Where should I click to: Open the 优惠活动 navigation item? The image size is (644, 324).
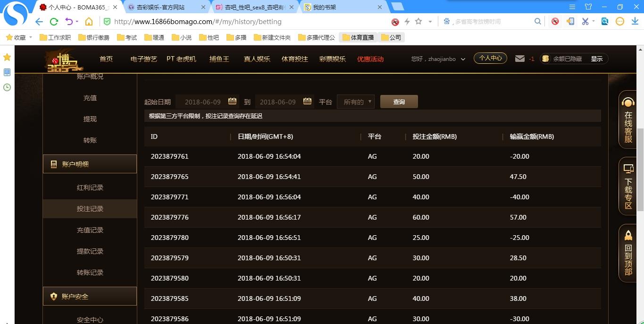click(370, 59)
